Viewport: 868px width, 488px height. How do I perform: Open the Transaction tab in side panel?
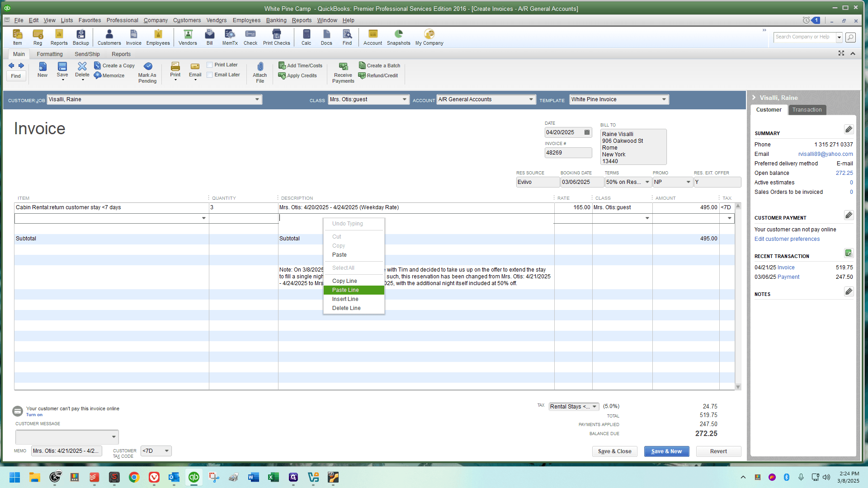(x=807, y=110)
